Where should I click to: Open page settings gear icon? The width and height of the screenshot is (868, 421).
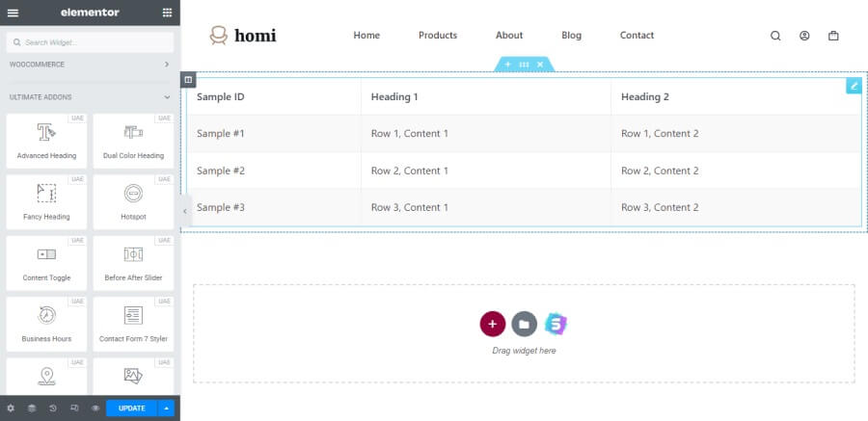(x=11, y=408)
